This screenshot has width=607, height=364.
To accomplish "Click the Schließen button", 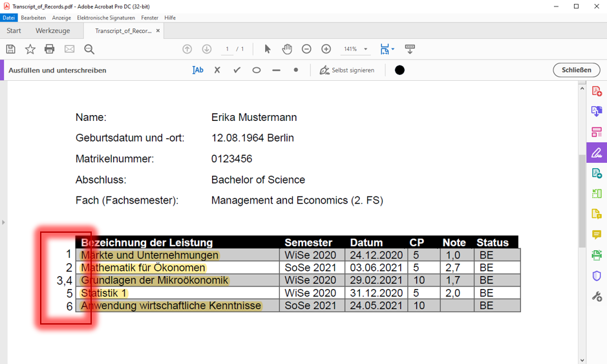I will [x=577, y=70].
